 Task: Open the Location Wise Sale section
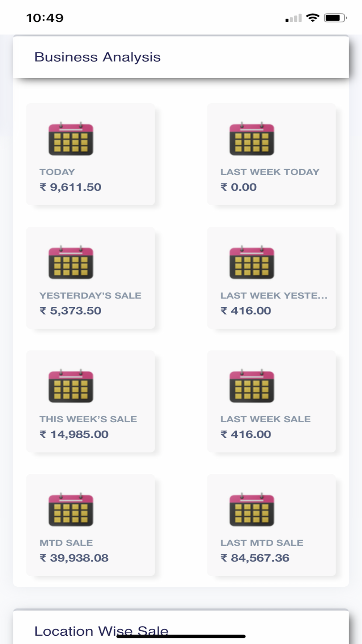pyautogui.click(x=101, y=631)
